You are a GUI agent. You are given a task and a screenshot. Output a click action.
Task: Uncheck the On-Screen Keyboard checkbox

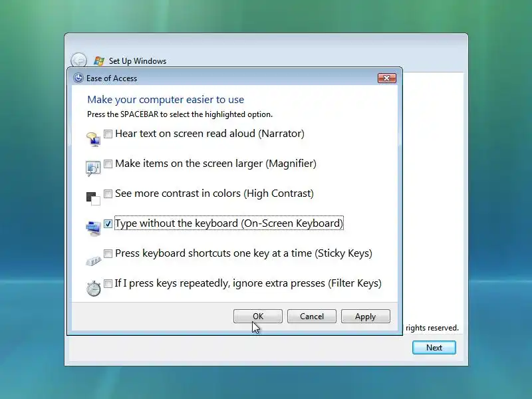(x=108, y=223)
